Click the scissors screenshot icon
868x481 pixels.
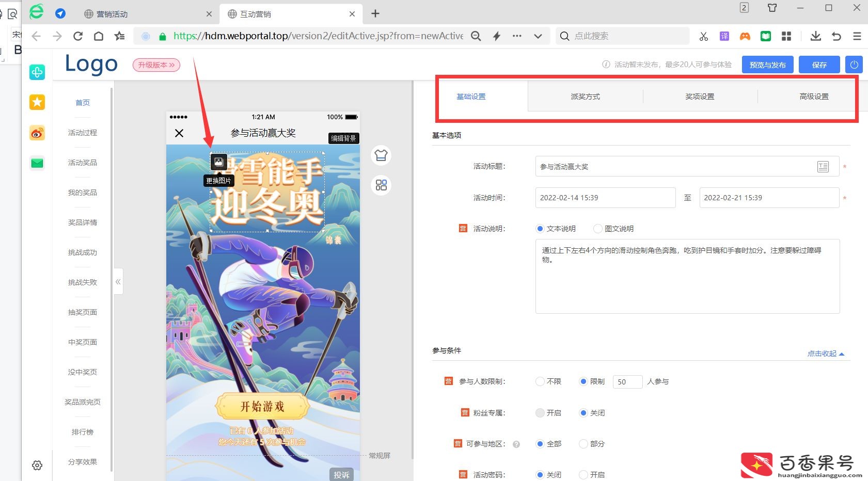click(x=704, y=36)
